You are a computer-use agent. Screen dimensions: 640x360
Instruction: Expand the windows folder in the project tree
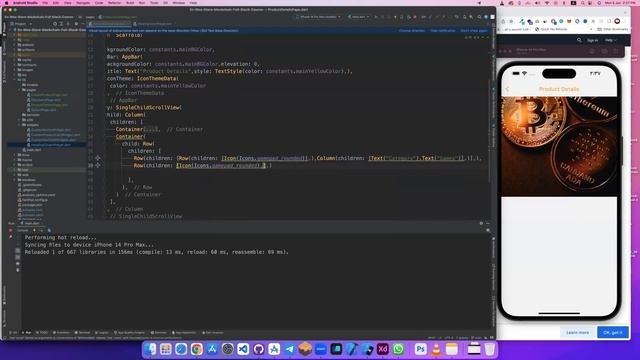[15, 180]
